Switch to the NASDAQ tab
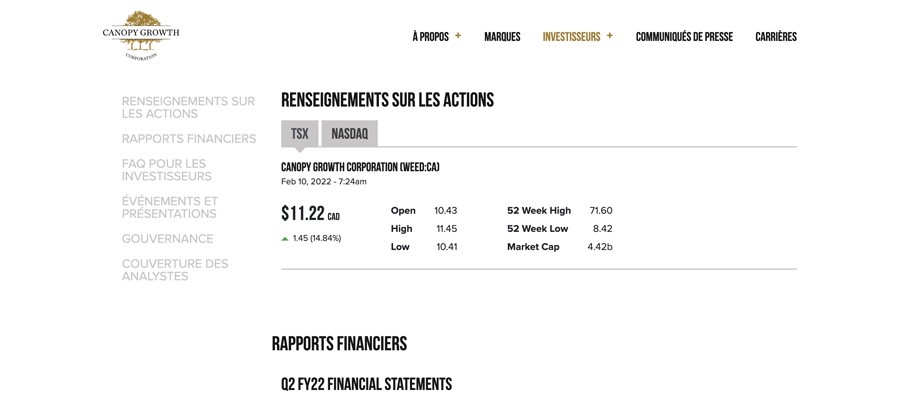Screen dimensions: 900x400 pos(350,134)
